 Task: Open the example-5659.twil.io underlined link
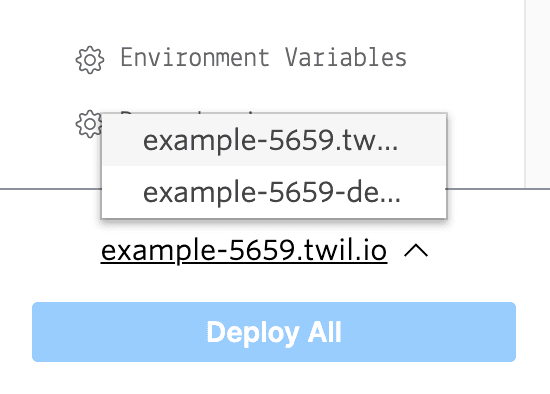click(244, 251)
